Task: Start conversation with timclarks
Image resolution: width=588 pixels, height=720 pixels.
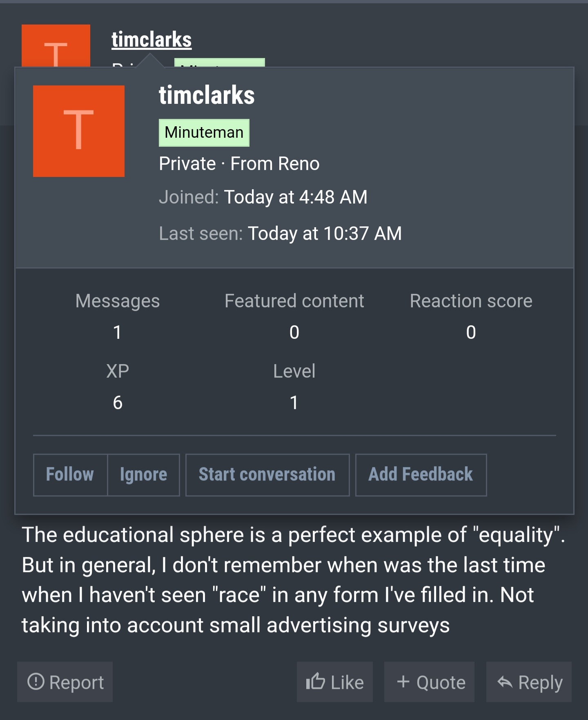Action: tap(267, 475)
